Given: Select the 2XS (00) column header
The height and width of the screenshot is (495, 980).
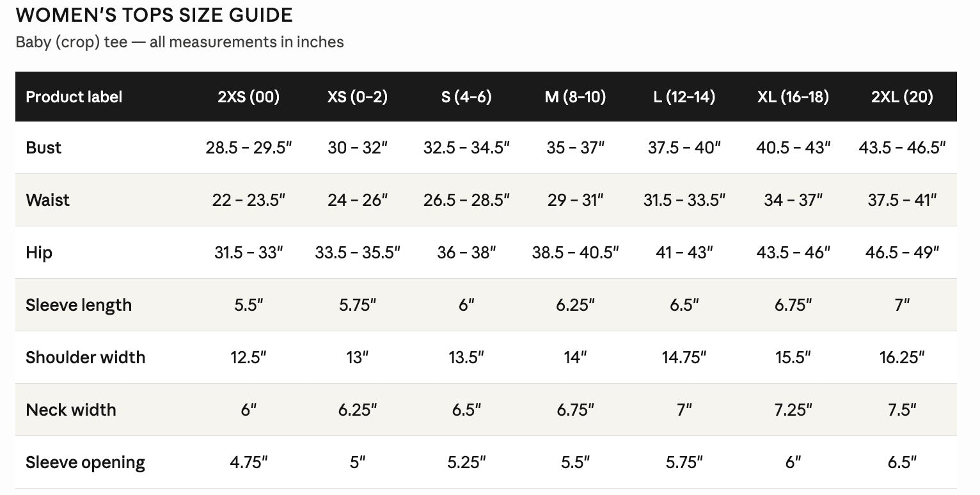Looking at the screenshot, I should (249, 97).
